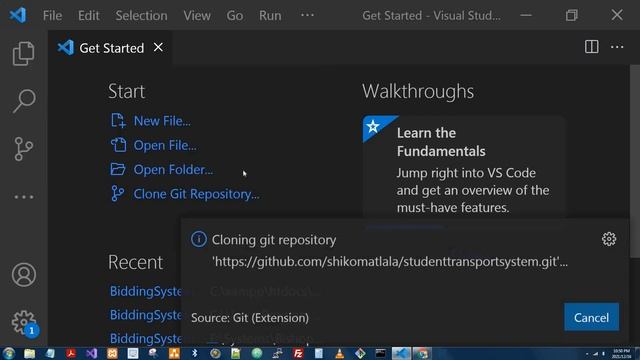Screen dimensions: 640x360
Task: Click the editor vertical scrollbar
Action: [635, 161]
